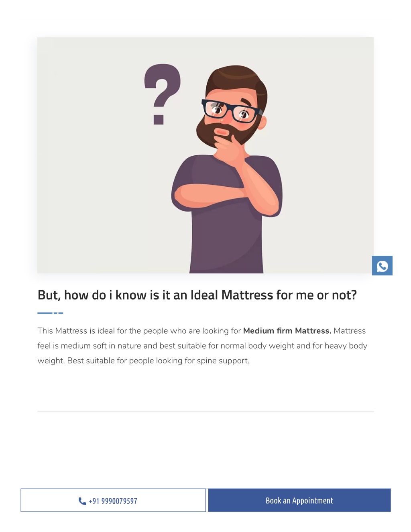Screen dimensions: 411x532
Task: Click the horizontal divider line
Action: (205, 411)
